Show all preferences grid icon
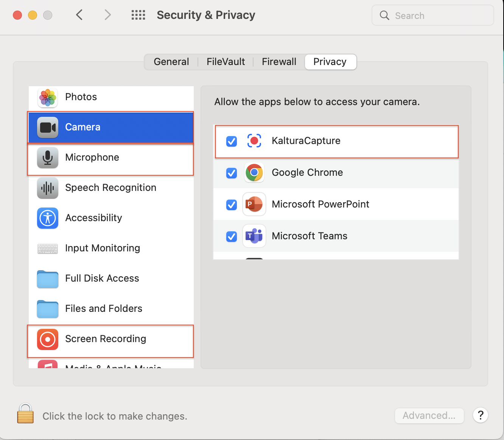The image size is (504, 440). coord(138,15)
